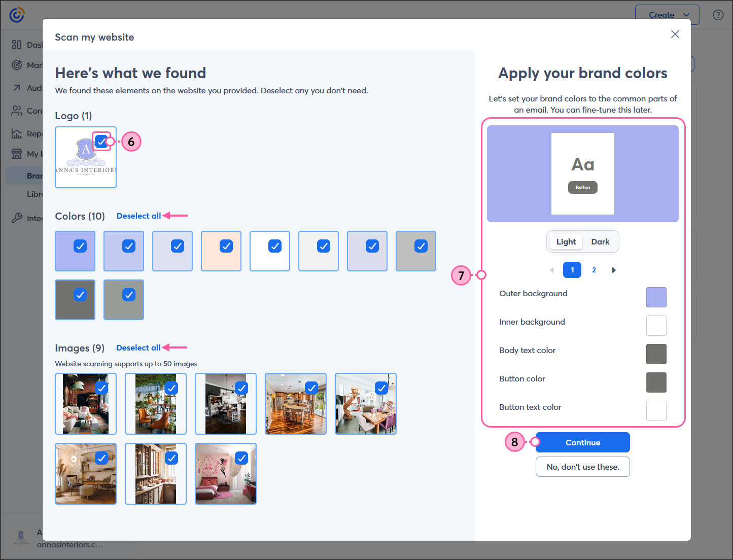Open Reports via the bar chart icon
Image resolution: width=733 pixels, height=560 pixels.
(x=16, y=133)
